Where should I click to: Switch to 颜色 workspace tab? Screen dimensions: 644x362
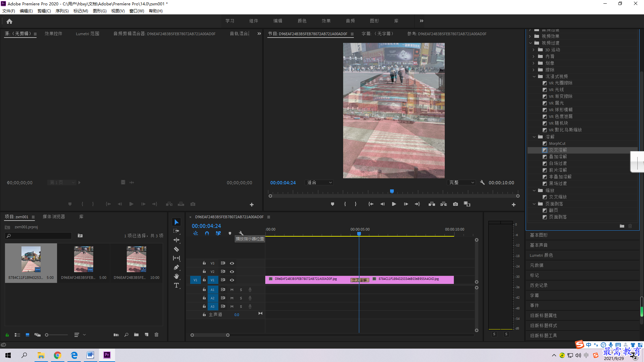pos(302,21)
